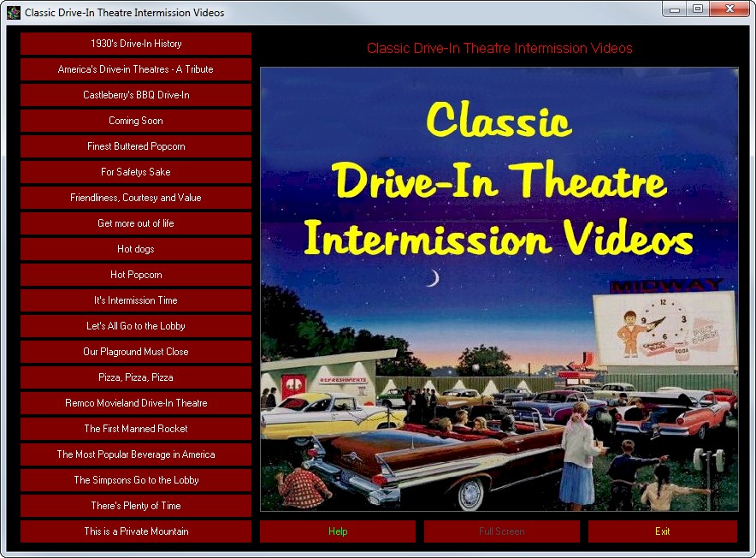Open Our Plaground Must Close video
The height and width of the screenshot is (558, 756).
[136, 352]
